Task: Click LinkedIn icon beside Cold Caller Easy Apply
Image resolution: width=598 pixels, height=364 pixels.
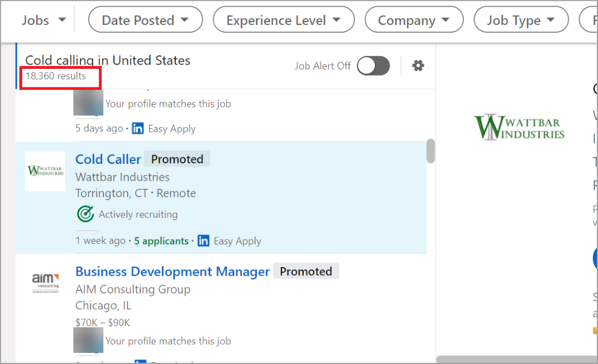Action: 203,241
